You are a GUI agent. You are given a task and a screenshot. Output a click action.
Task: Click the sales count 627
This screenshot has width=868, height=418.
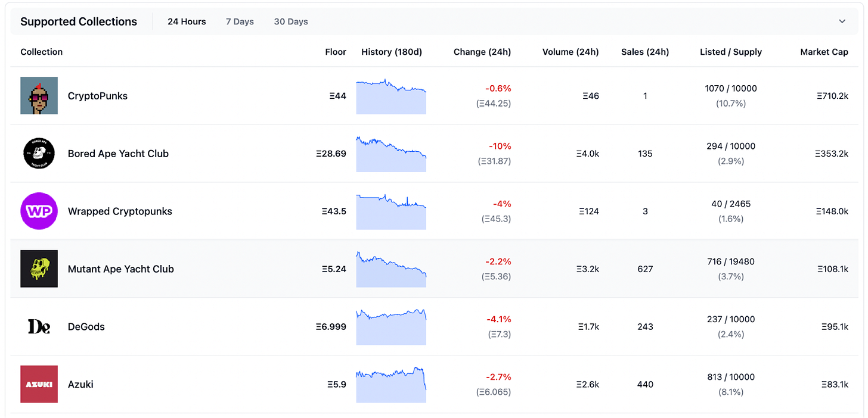645,269
